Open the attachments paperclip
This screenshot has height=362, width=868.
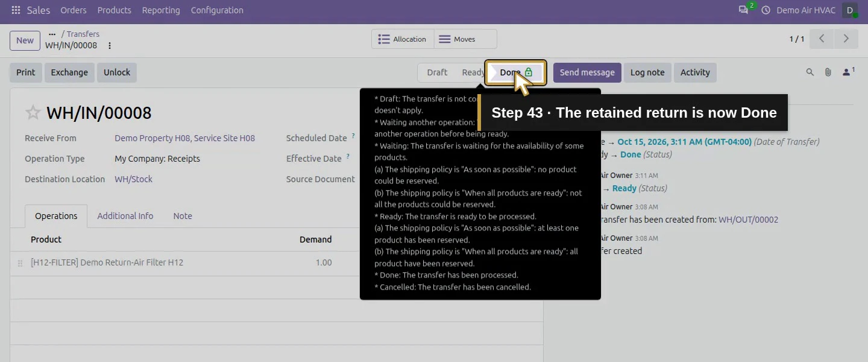(828, 72)
